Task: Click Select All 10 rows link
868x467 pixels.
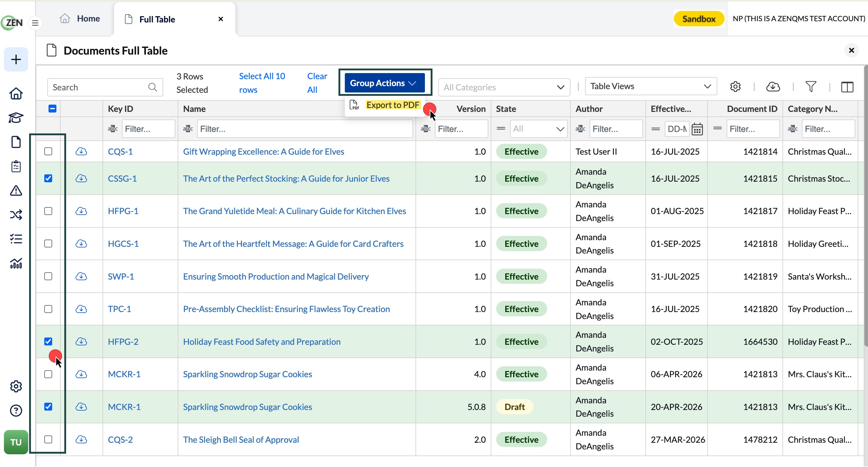Action: (x=262, y=83)
